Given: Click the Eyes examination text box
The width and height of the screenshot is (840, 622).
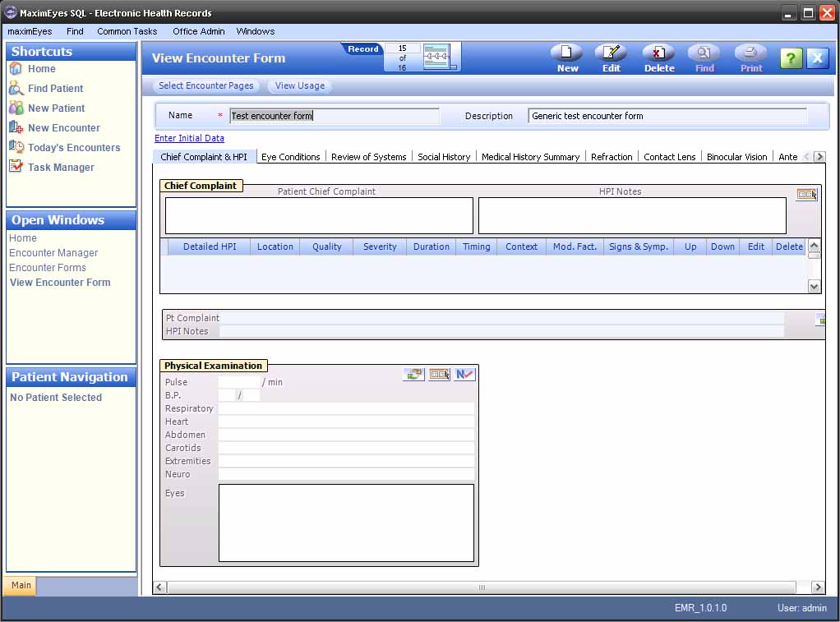Looking at the screenshot, I should click(x=346, y=523).
